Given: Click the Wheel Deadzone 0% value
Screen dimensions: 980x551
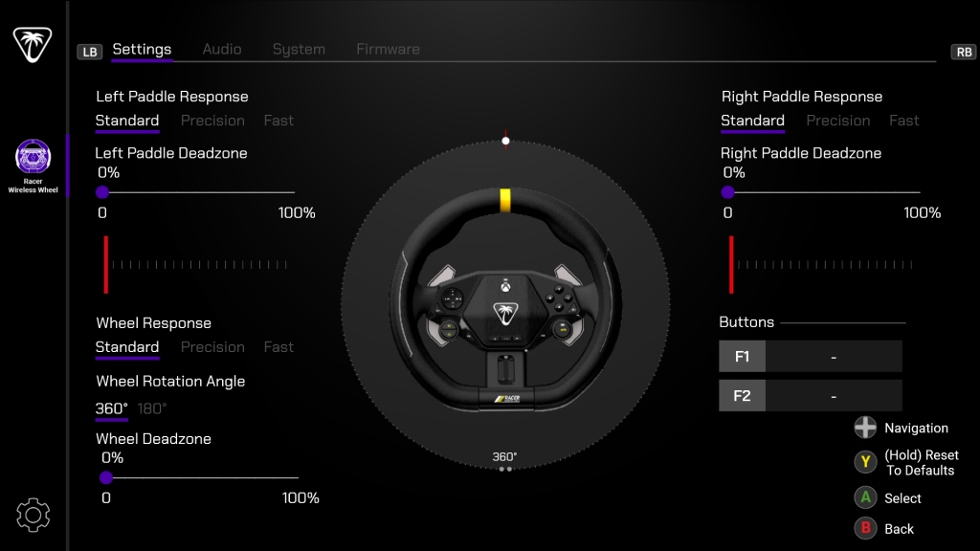Looking at the screenshot, I should [112, 458].
